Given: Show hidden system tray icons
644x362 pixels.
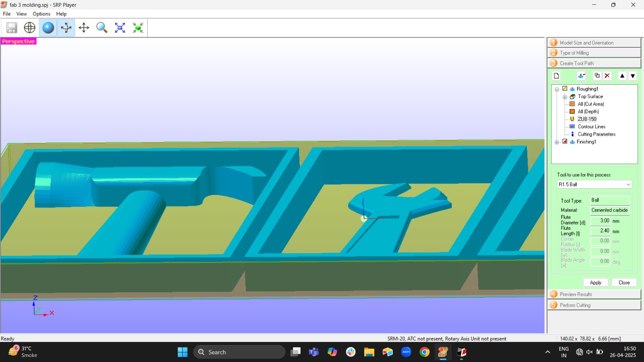Looking at the screenshot, I should pyautogui.click(x=547, y=352).
